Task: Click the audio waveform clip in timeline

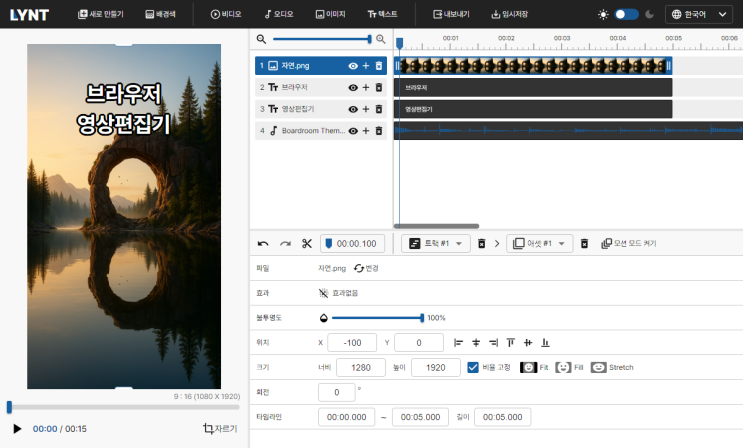Action: [x=569, y=130]
